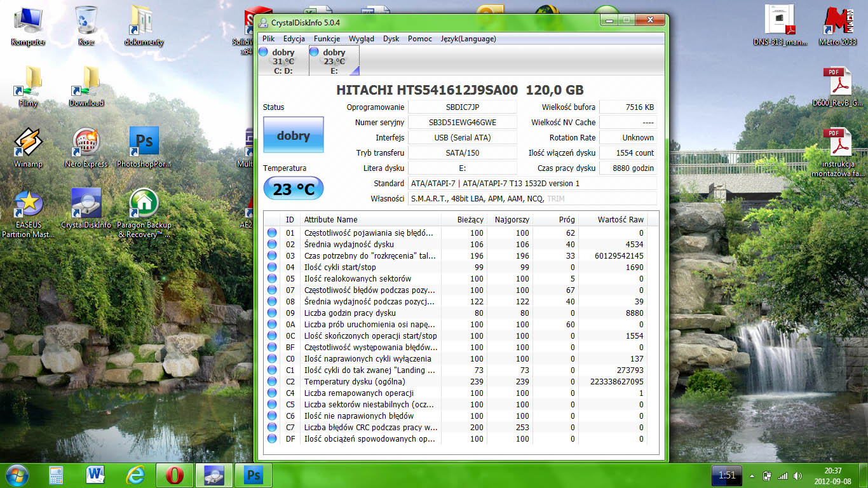Image resolution: width=868 pixels, height=488 pixels.
Task: Open the CrystalDiskInfo desktop shortcut
Action: 86,208
